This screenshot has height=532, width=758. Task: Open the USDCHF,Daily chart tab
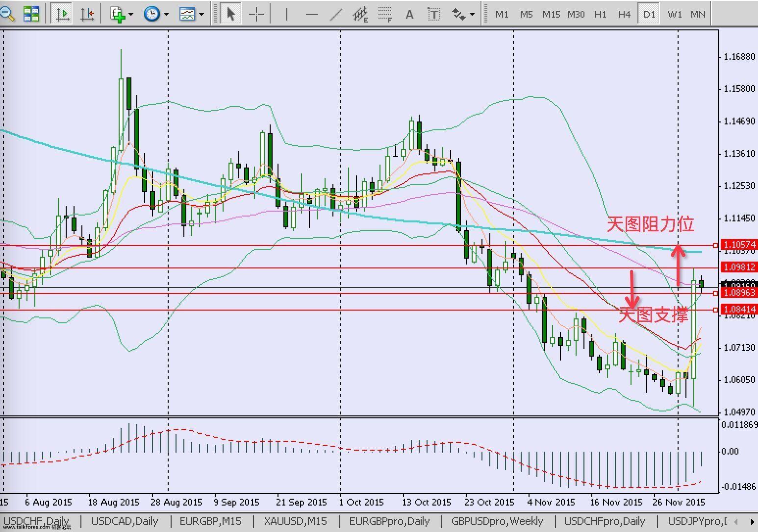pyautogui.click(x=37, y=521)
